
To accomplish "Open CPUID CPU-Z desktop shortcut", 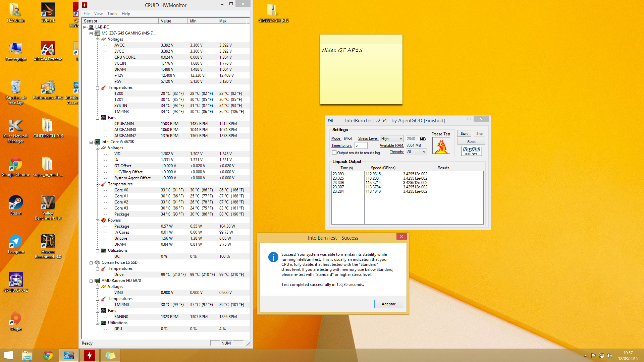I will tap(16, 283).
